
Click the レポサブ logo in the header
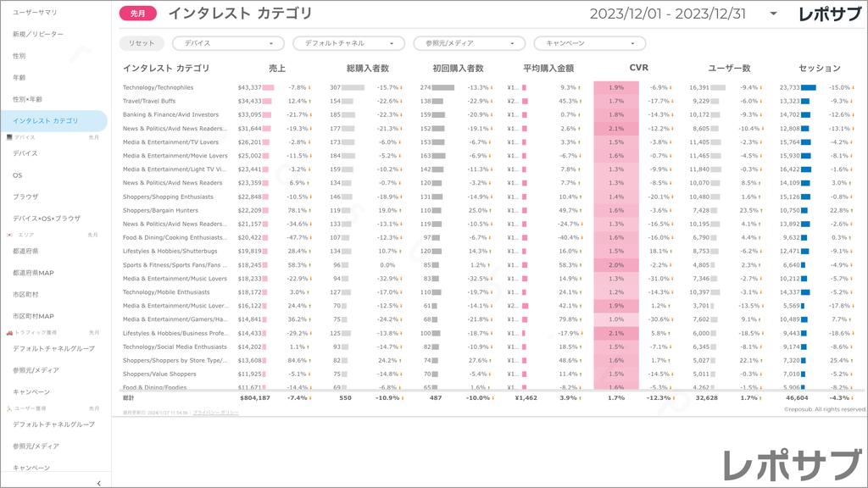[x=831, y=14]
